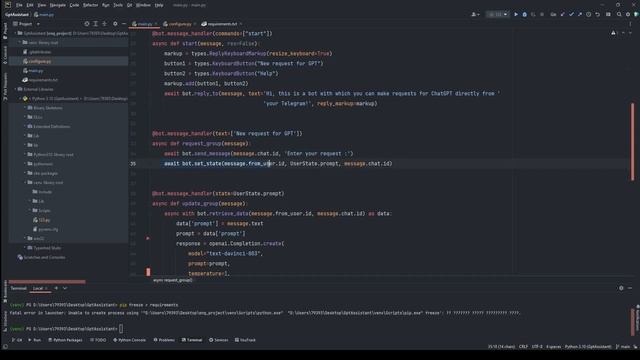This screenshot has height=360, width=640.
Task: Push commits with the up-right arrow icon
Action: 580,14
